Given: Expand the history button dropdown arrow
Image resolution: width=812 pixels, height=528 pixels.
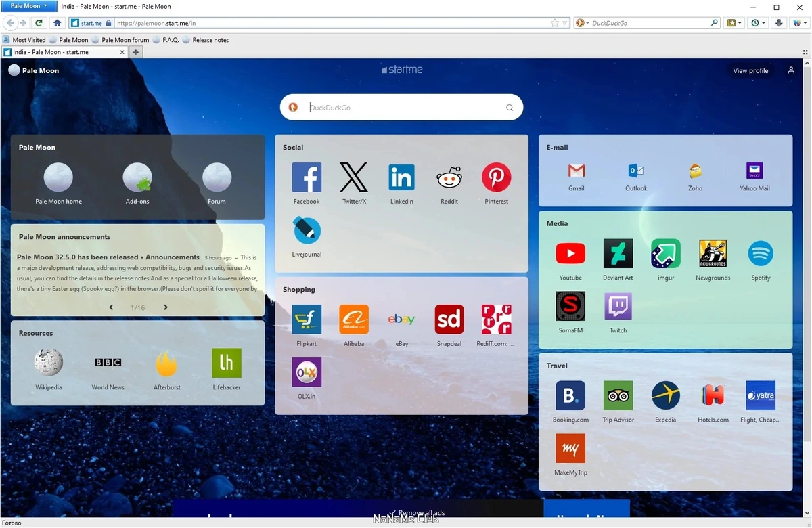Looking at the screenshot, I should coord(764,23).
